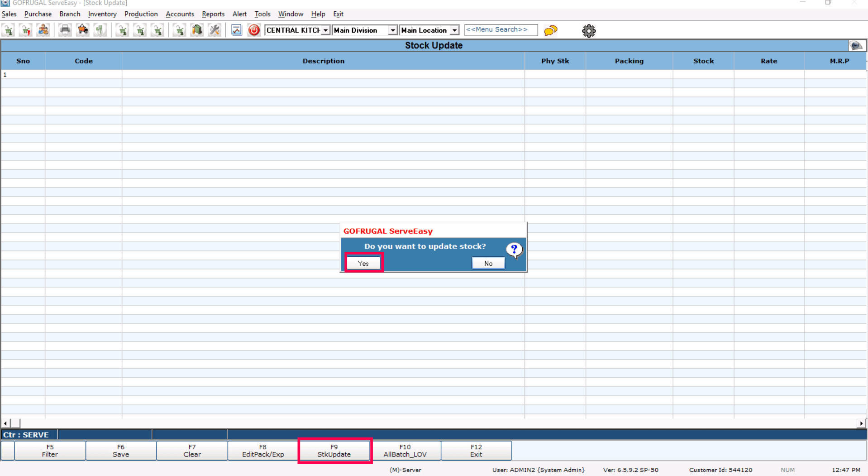Open the Reports menu
The image size is (868, 476).
213,14
